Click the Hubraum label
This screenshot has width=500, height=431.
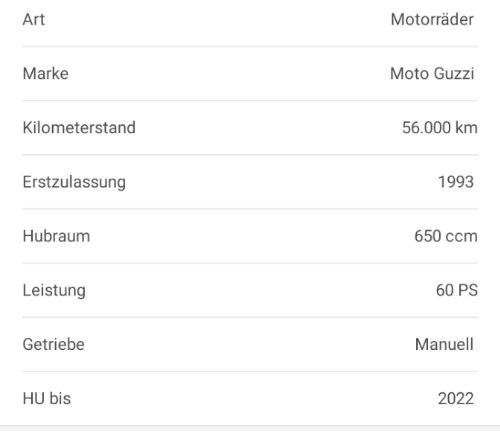(56, 236)
